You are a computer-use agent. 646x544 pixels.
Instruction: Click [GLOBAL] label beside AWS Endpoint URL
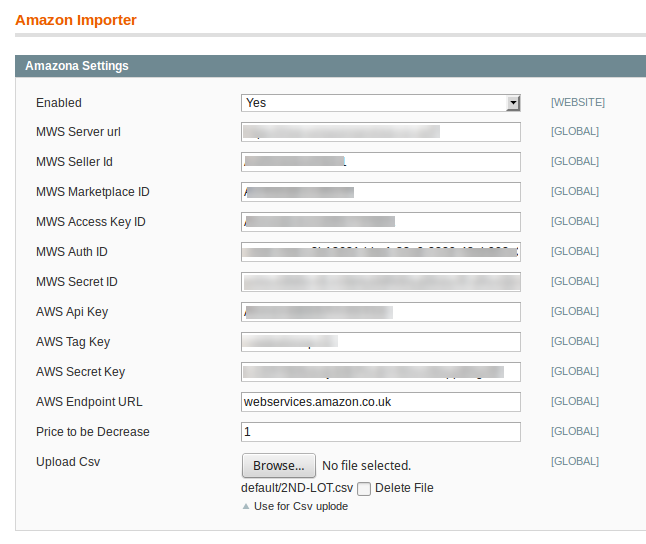point(575,401)
